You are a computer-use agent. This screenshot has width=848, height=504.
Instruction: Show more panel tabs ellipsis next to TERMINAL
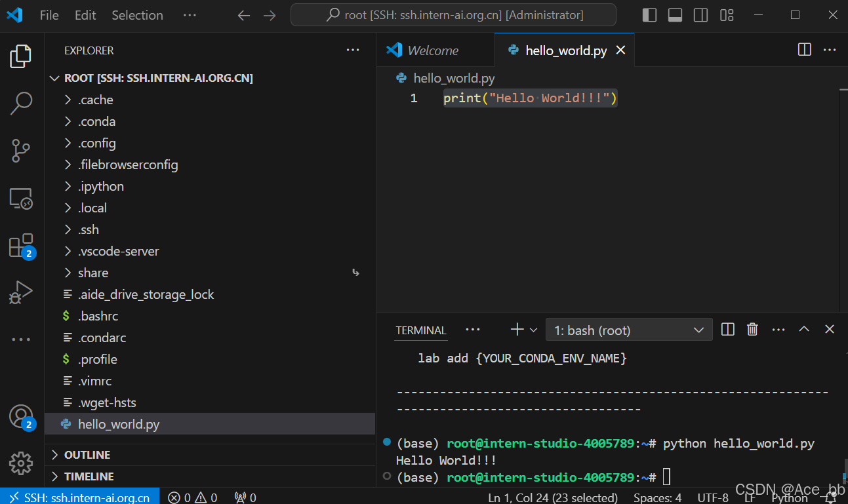[x=473, y=330]
